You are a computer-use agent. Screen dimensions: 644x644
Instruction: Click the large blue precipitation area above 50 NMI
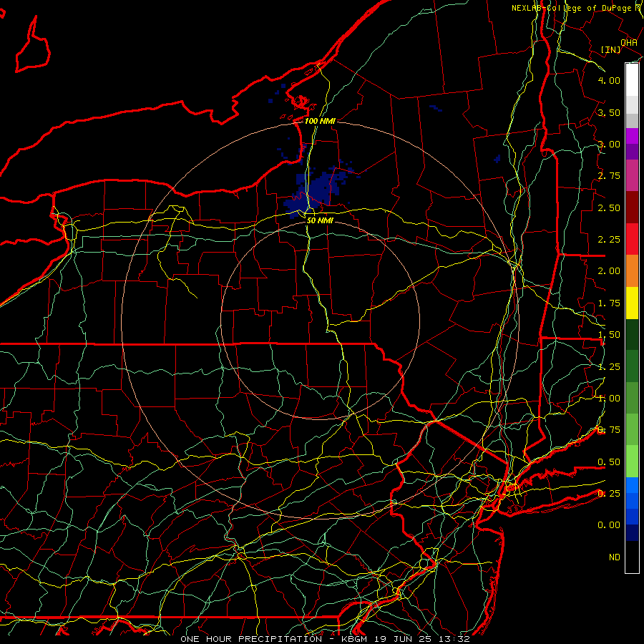pyautogui.click(x=318, y=191)
